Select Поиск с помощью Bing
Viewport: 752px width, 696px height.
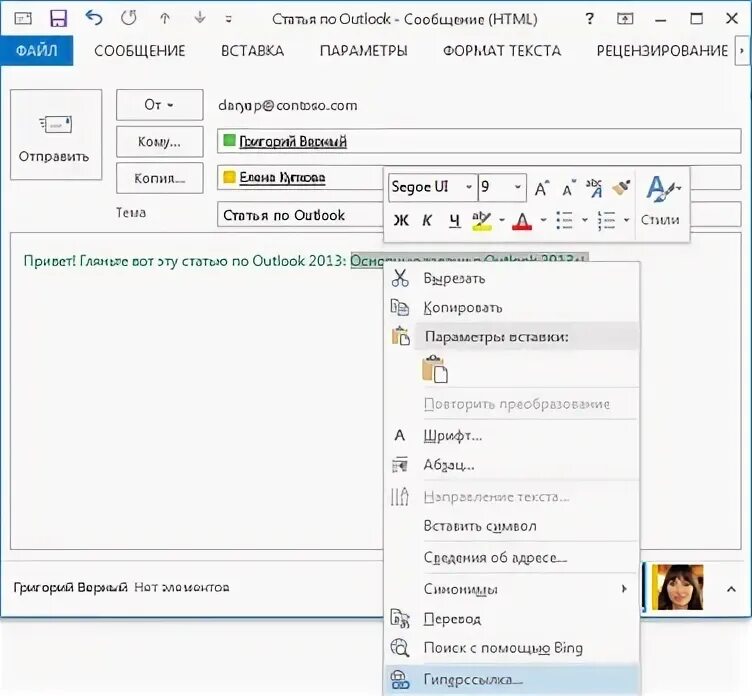click(x=512, y=648)
